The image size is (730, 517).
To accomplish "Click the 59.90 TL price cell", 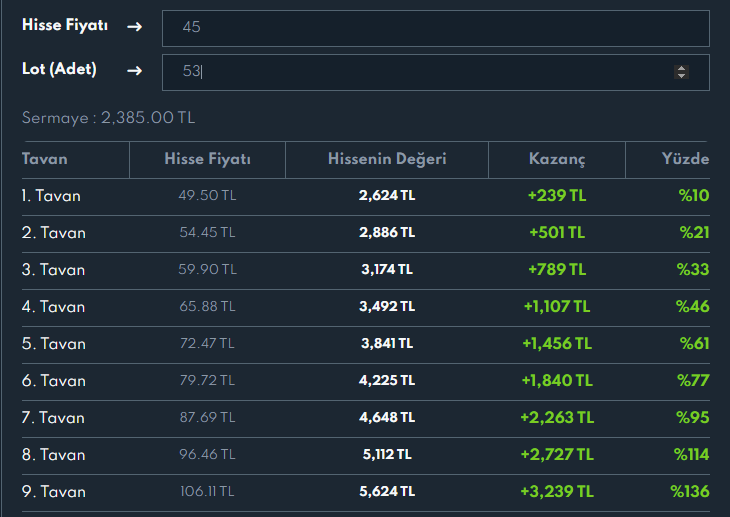I will tap(208, 269).
